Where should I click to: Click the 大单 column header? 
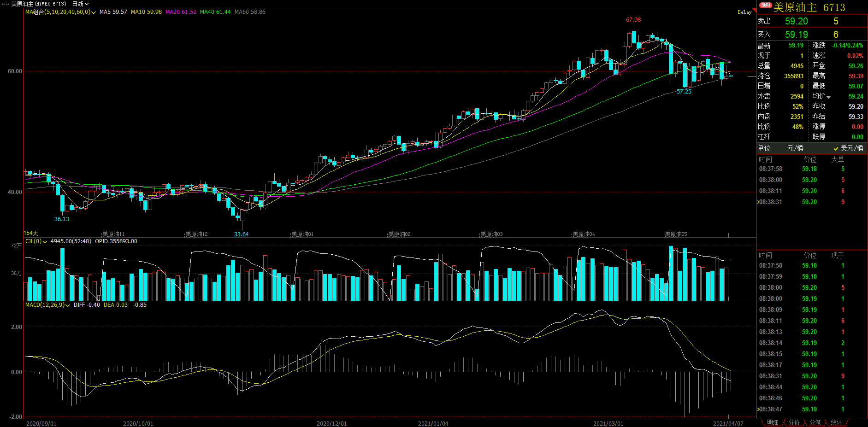pos(838,159)
